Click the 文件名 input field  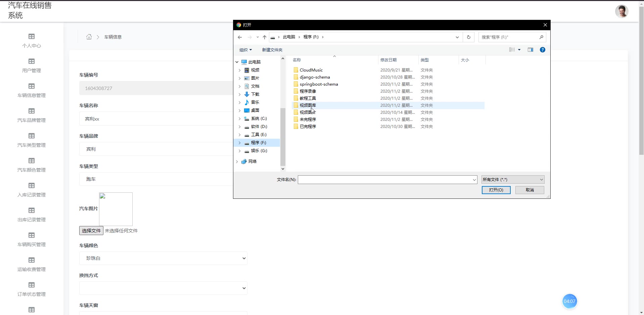(x=385, y=180)
